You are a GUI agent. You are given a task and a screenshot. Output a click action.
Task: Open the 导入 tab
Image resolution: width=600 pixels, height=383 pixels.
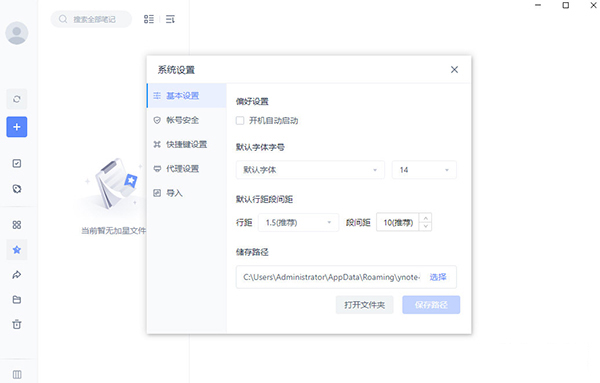[187, 193]
